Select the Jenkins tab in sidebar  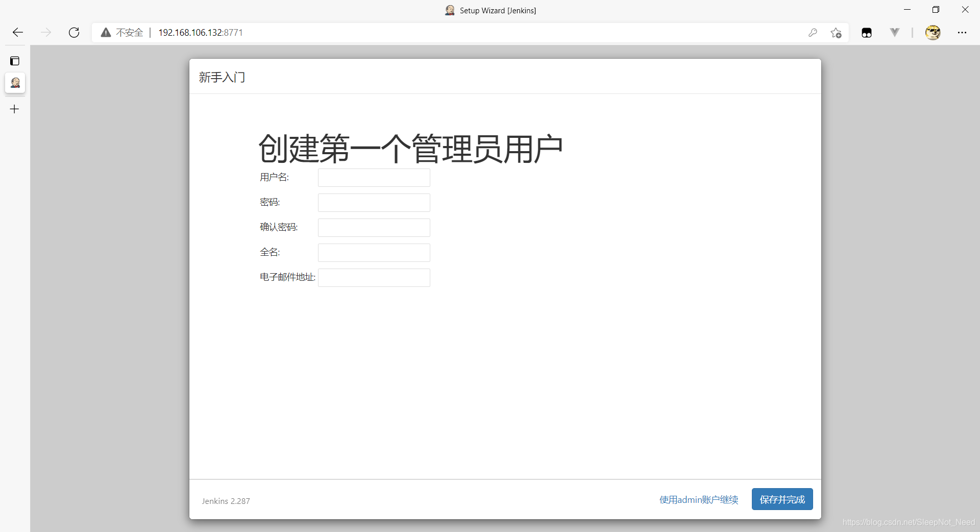15,83
